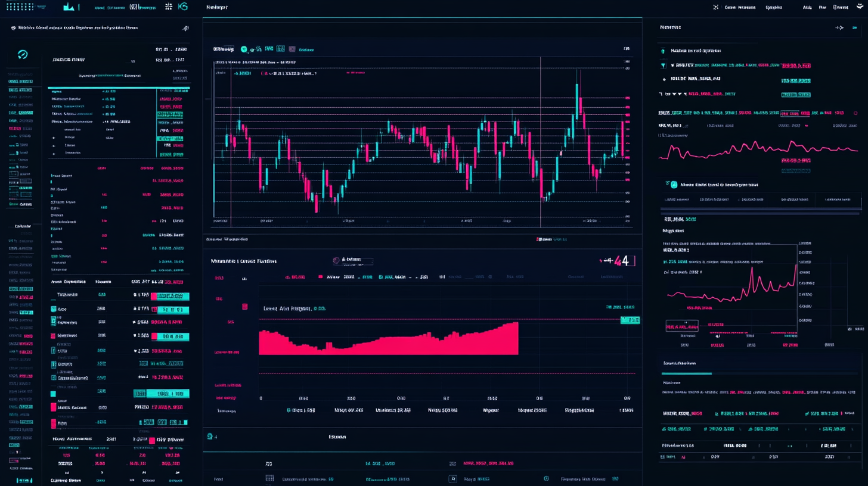Image resolution: width=868 pixels, height=486 pixels.
Task: Click the bar chart icon in top left bar
Action: pos(69,8)
